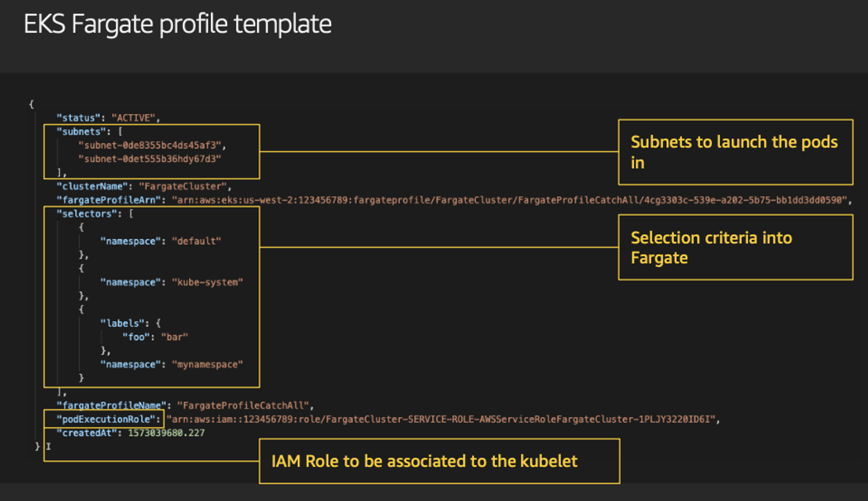
Task: Click the "labels" key
Action: tap(122, 323)
